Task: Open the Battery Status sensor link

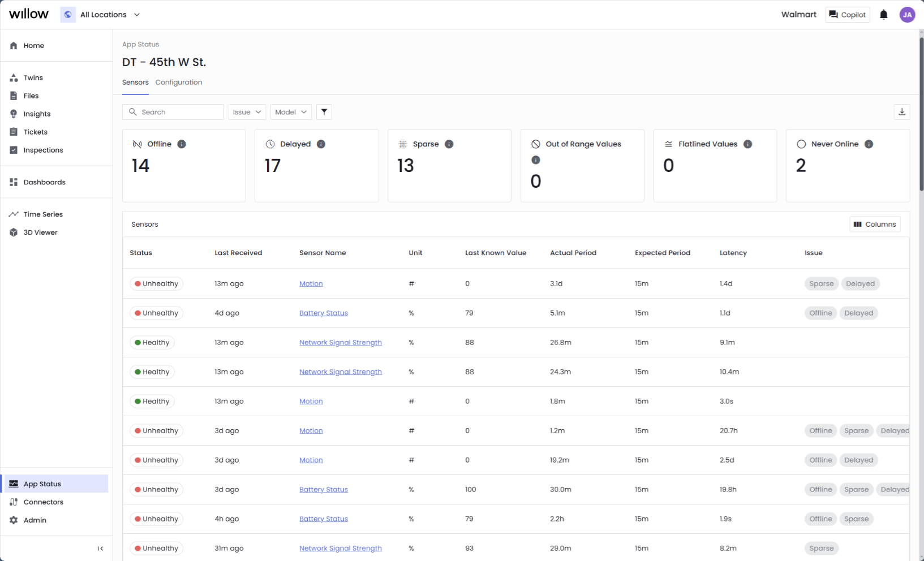Action: 323,313
